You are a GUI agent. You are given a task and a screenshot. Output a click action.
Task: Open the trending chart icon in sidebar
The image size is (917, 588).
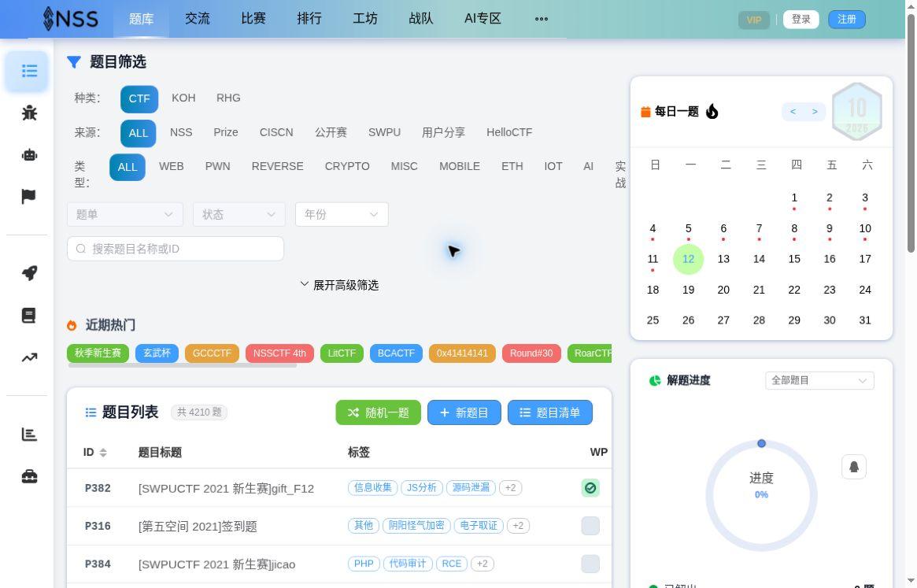29,357
